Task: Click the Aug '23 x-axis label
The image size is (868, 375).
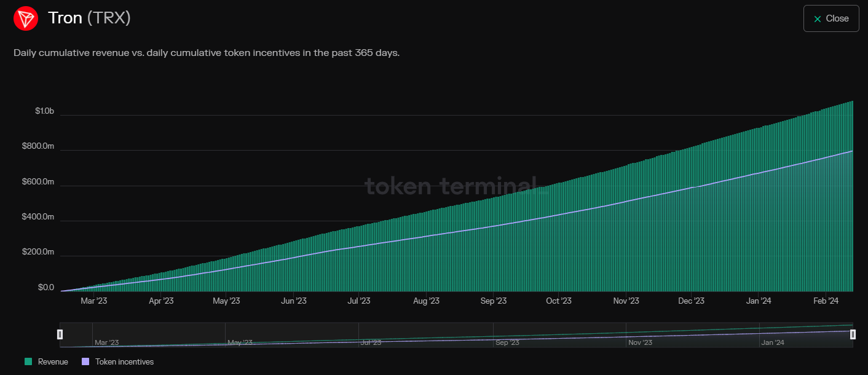Action: pos(426,301)
